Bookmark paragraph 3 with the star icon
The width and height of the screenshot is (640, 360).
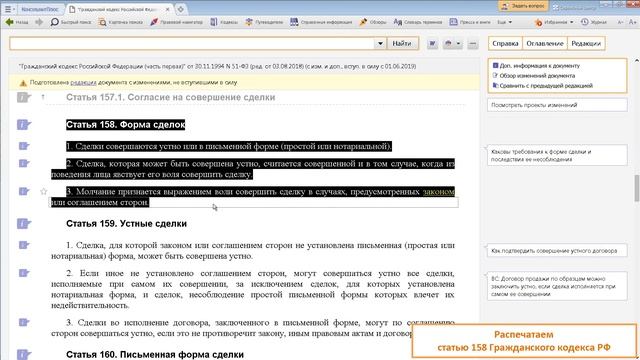44,191
